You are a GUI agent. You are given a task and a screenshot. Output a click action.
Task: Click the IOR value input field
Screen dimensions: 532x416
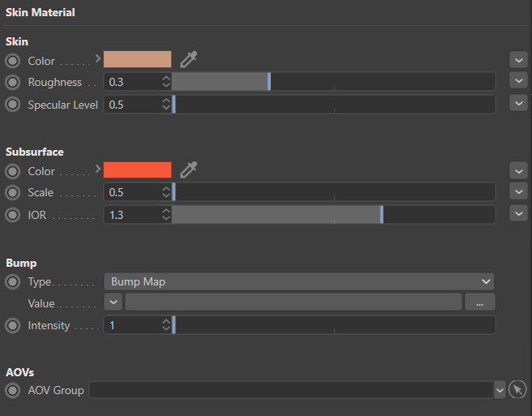(132, 215)
